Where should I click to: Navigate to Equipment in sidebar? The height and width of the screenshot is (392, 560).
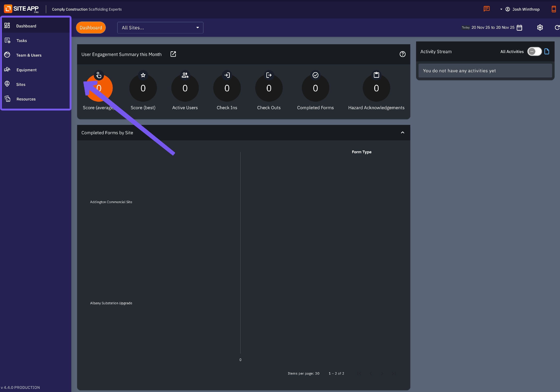coord(26,70)
